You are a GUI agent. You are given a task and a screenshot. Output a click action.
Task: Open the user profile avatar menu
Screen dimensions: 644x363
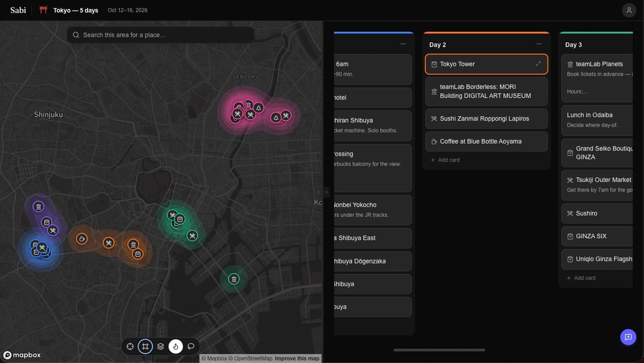coord(629,10)
